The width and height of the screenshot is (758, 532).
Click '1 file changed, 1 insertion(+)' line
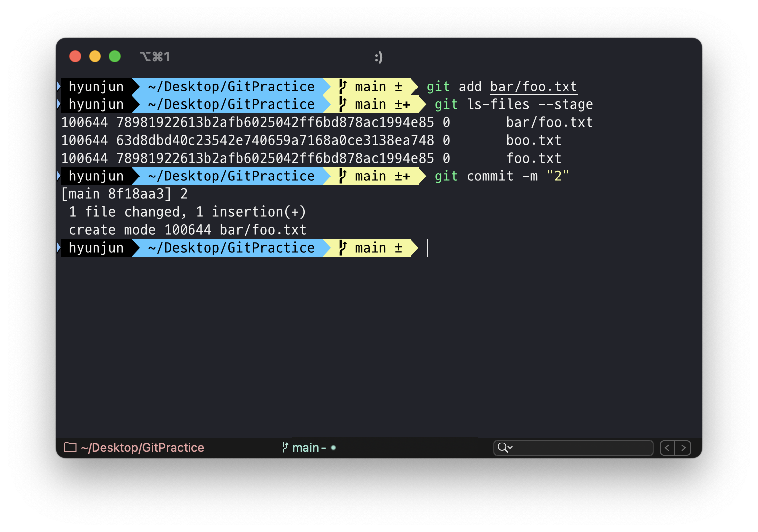tap(188, 212)
